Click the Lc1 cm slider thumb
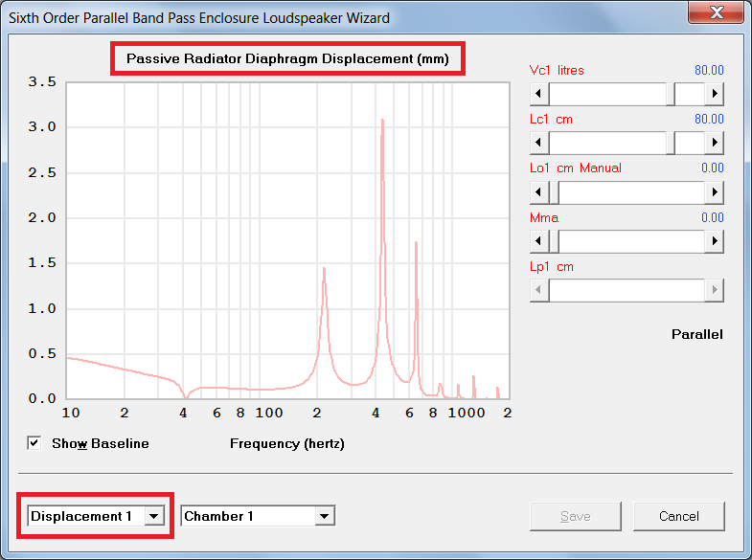The image size is (752, 560). coord(671,143)
